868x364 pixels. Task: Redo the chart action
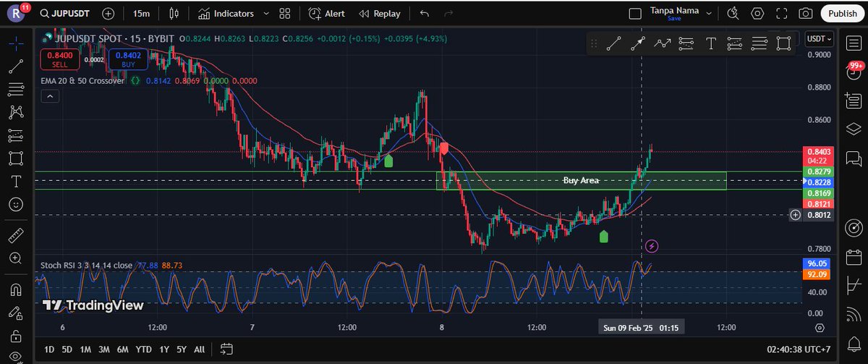coord(448,13)
